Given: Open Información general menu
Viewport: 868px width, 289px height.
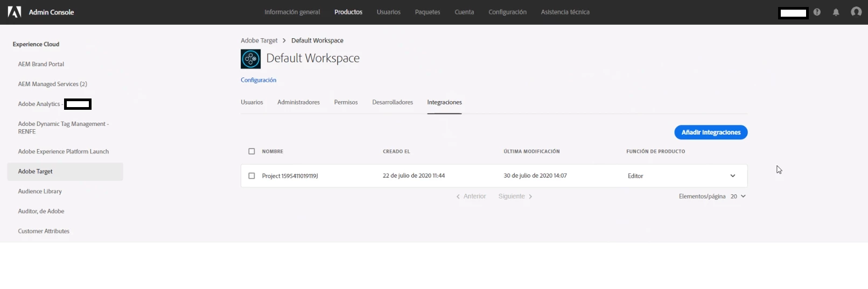Looking at the screenshot, I should 292,12.
